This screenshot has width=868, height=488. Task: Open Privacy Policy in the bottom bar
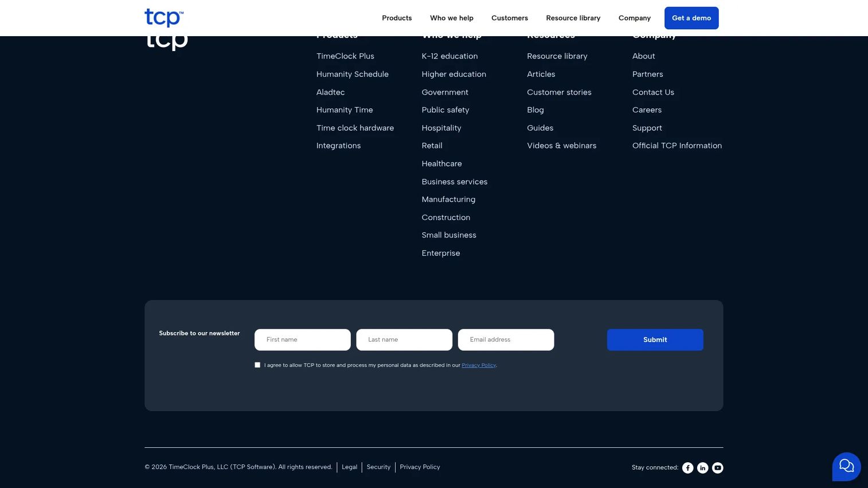[420, 467]
